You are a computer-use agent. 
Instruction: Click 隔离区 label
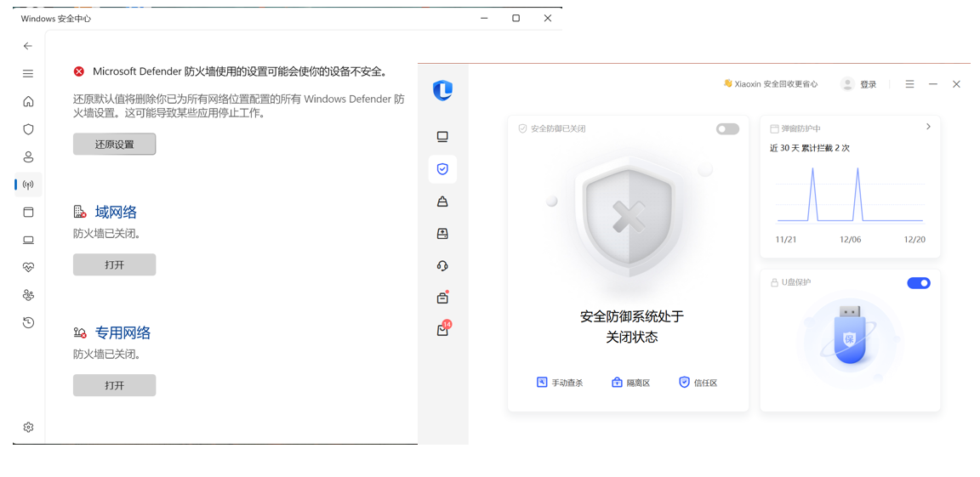click(638, 383)
